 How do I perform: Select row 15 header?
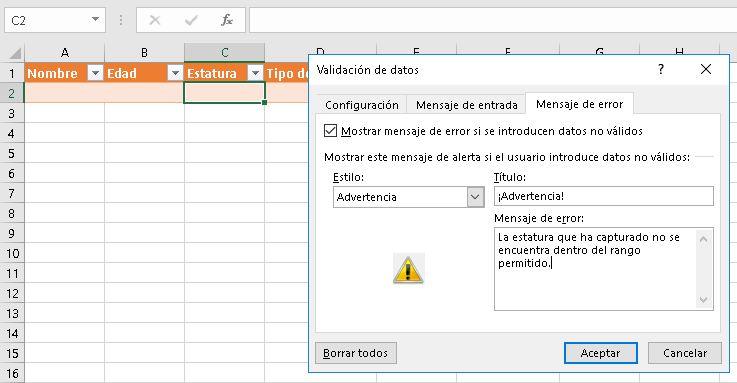click(x=12, y=353)
